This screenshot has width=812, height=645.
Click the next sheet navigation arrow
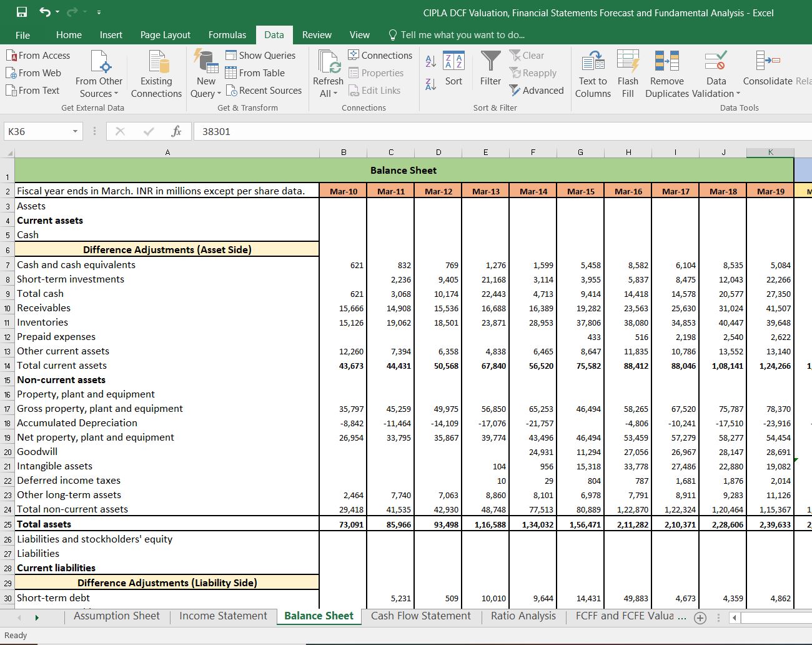(37, 617)
